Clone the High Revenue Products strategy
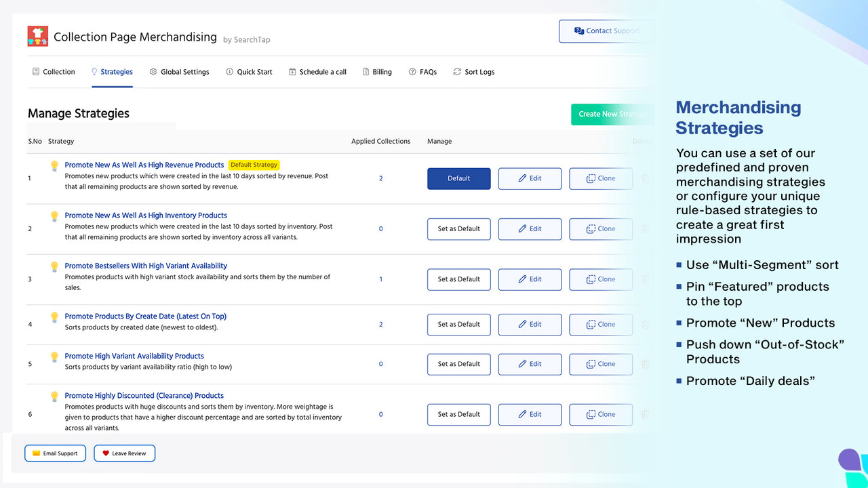Viewport: 868px width, 488px height. pos(601,178)
